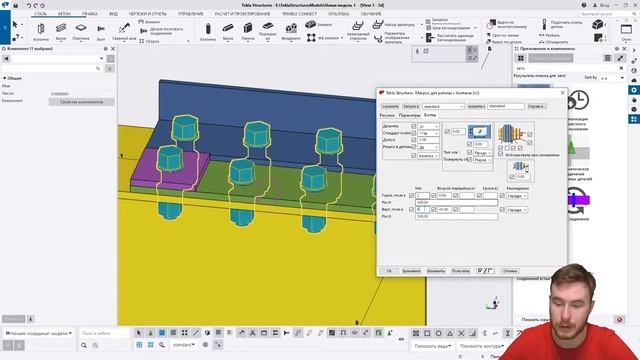The image size is (640, 360).
Task: Open component catalog grid view icon
Action: pos(521,58)
